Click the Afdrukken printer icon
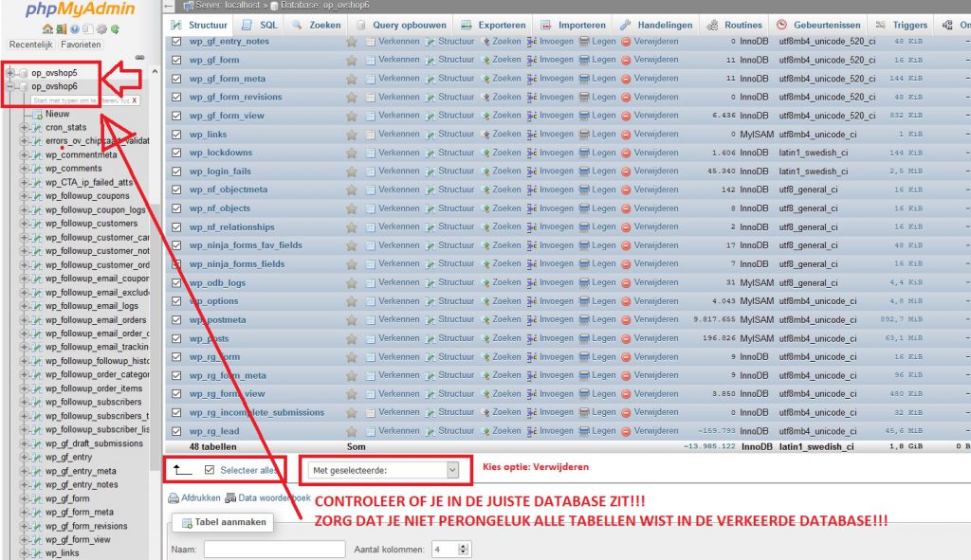971x560 pixels. tap(174, 497)
